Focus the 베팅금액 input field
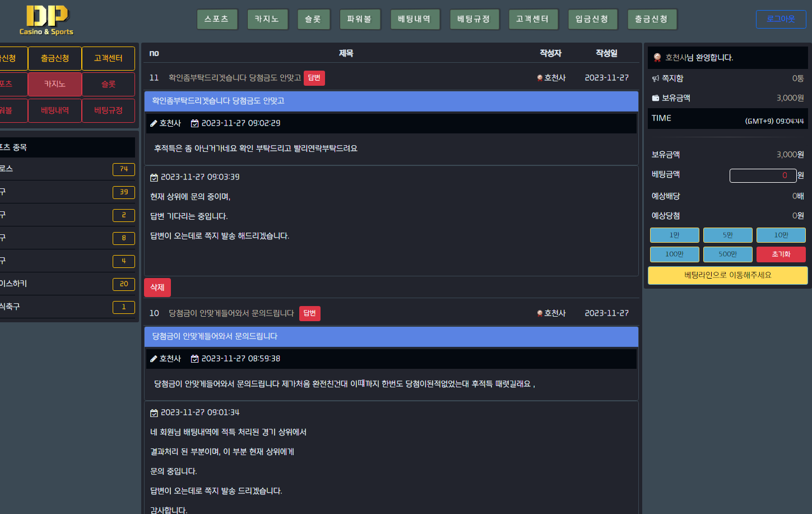The image size is (812, 514). (x=762, y=175)
